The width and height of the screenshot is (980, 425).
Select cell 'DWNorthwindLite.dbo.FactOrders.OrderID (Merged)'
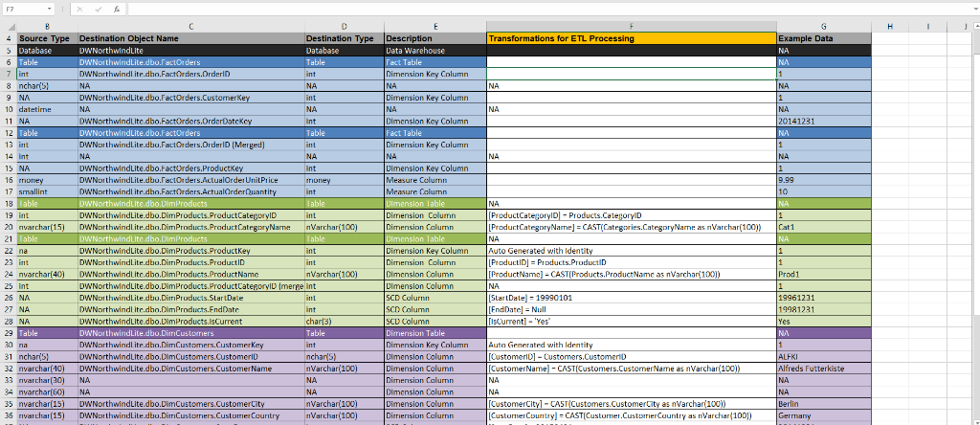point(191,145)
